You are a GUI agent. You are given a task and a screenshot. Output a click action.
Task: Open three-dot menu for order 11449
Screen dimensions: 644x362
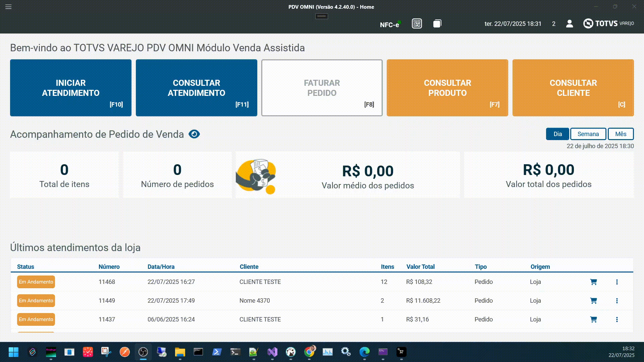coord(616,301)
